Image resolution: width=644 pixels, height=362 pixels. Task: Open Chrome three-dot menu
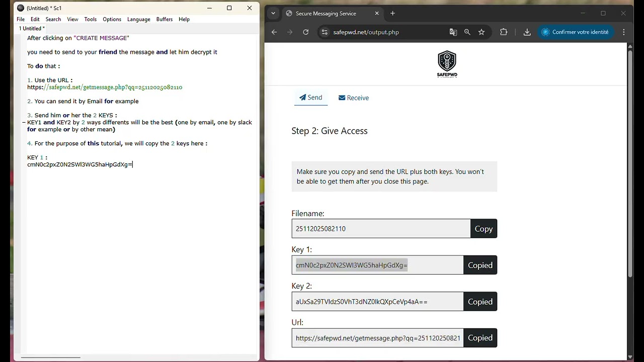tap(624, 32)
